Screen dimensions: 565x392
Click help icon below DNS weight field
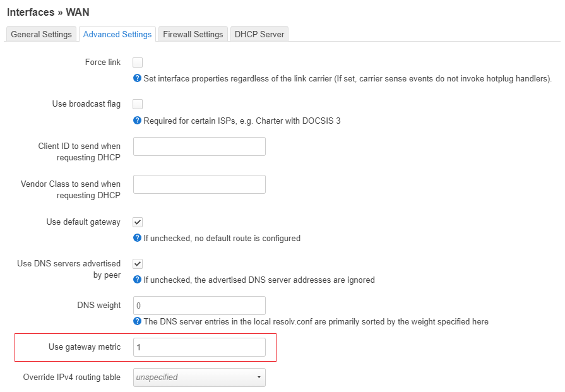137,321
